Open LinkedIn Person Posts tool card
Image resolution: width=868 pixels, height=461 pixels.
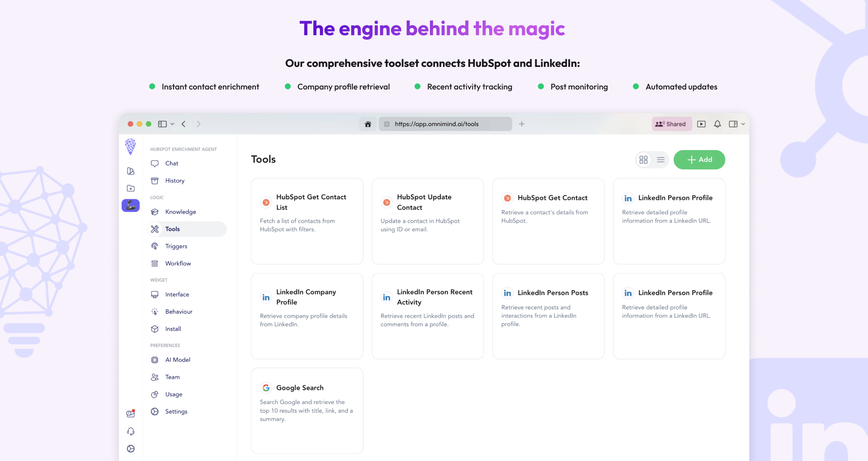pos(548,316)
